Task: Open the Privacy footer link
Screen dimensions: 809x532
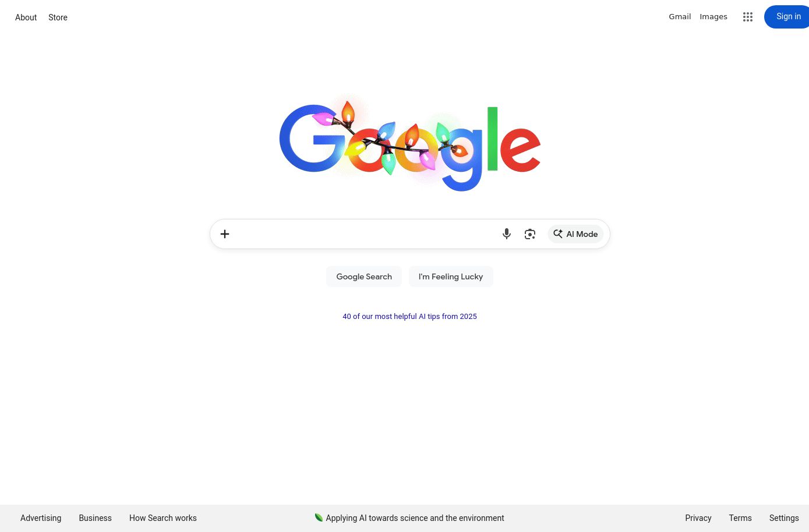Action: (x=698, y=518)
